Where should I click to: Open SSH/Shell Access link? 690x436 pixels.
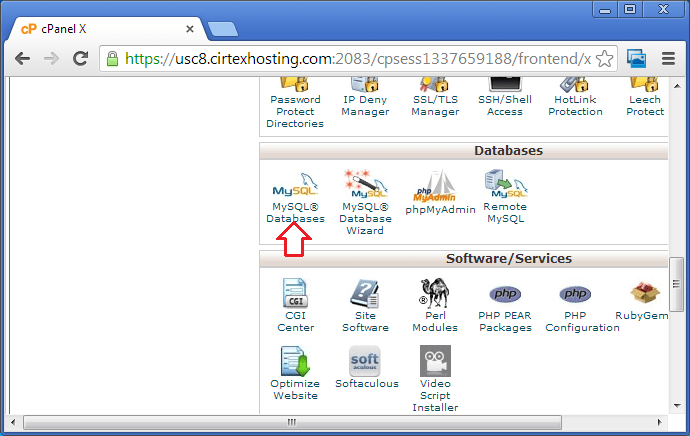[x=504, y=105]
